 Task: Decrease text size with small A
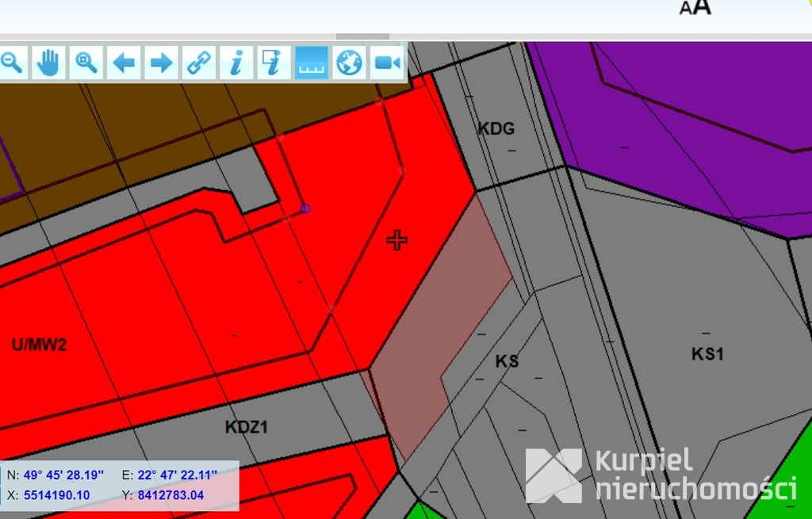coord(686,9)
